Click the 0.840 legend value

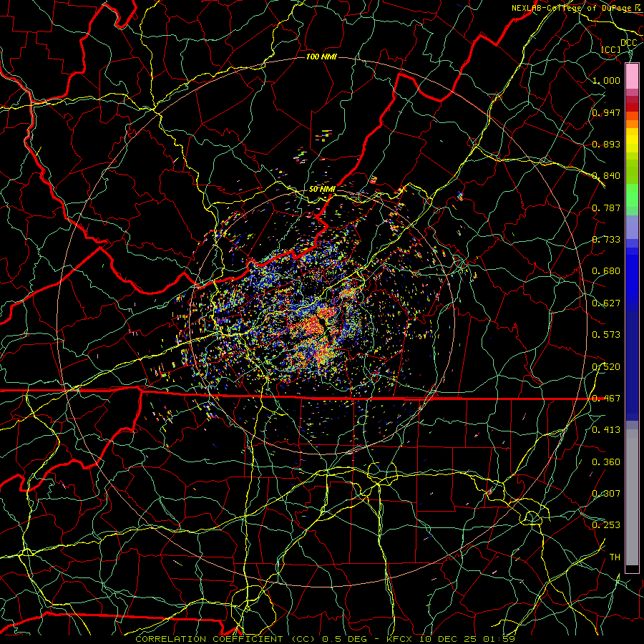[x=606, y=176]
